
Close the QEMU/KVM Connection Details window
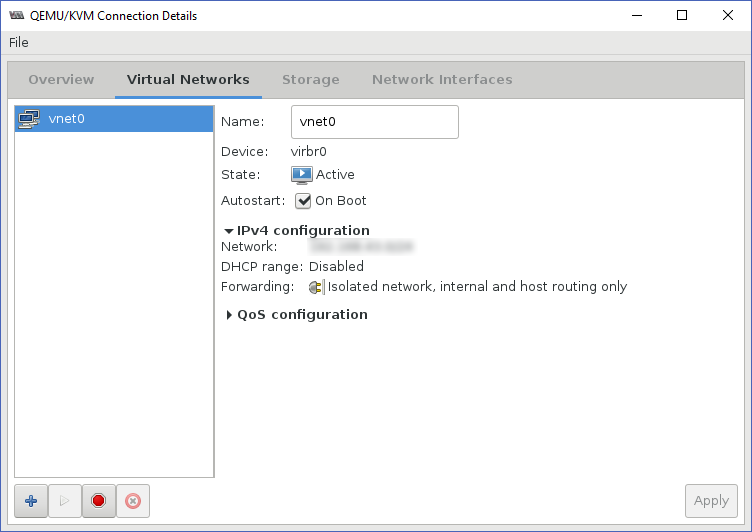(x=728, y=15)
